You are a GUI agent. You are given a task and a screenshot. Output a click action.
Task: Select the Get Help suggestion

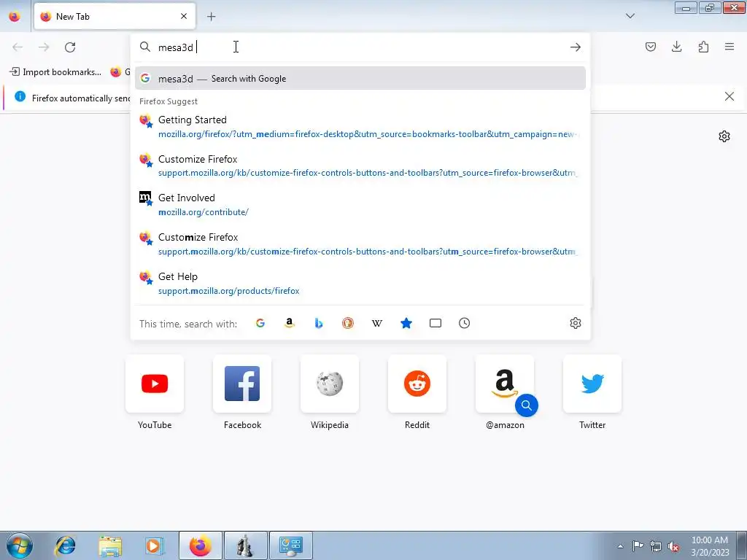(360, 284)
